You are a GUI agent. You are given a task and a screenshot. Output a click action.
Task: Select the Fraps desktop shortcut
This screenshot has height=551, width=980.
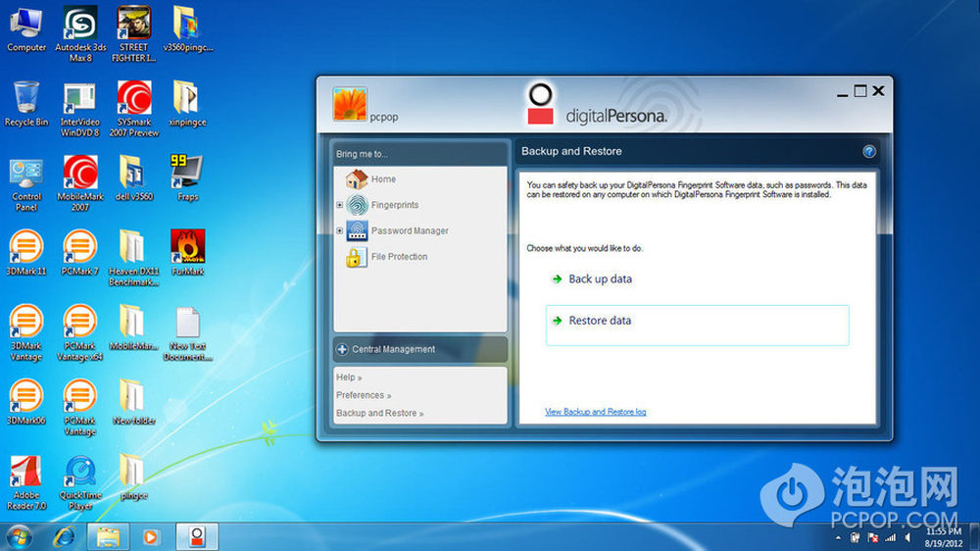pyautogui.click(x=187, y=178)
